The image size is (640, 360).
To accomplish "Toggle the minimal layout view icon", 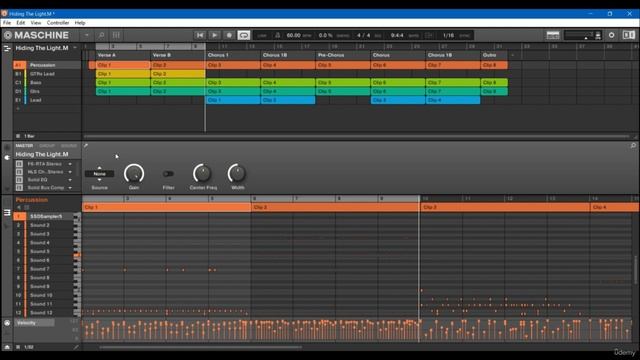I will (x=629, y=36).
